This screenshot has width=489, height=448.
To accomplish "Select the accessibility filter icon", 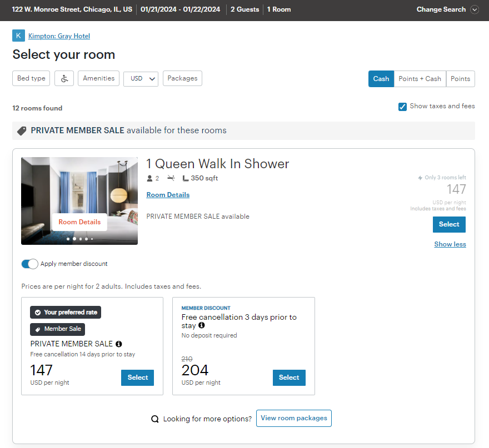I will tap(64, 78).
